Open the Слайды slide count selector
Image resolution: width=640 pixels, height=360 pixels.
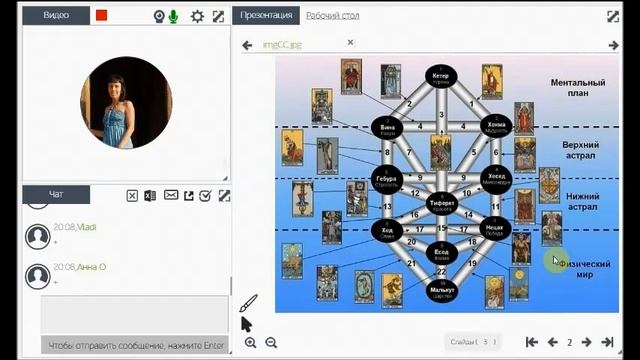(473, 342)
